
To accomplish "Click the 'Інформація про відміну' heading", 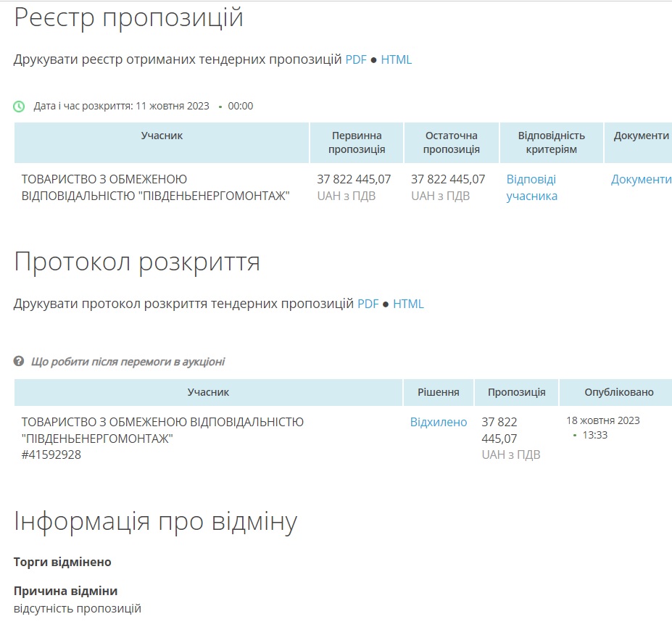I will (156, 522).
